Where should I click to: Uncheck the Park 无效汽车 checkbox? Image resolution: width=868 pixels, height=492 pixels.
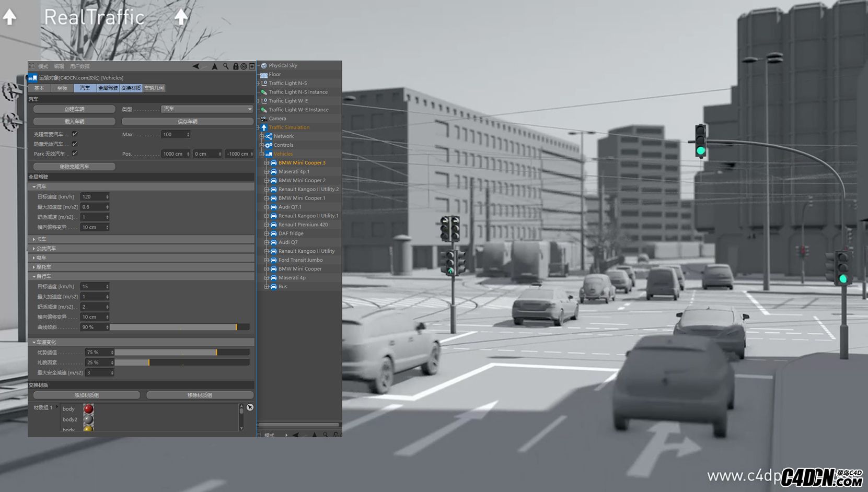click(75, 154)
